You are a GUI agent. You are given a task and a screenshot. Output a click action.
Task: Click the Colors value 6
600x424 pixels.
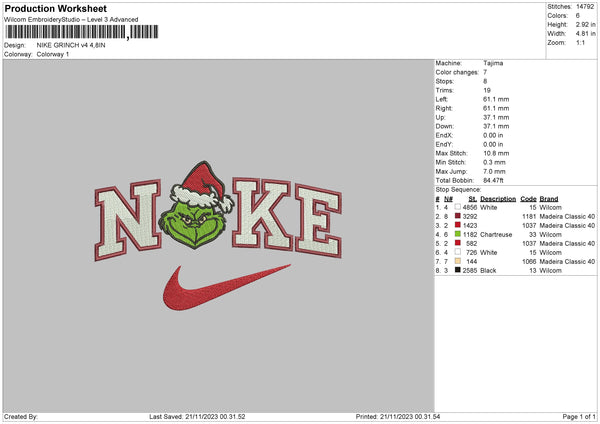click(577, 16)
